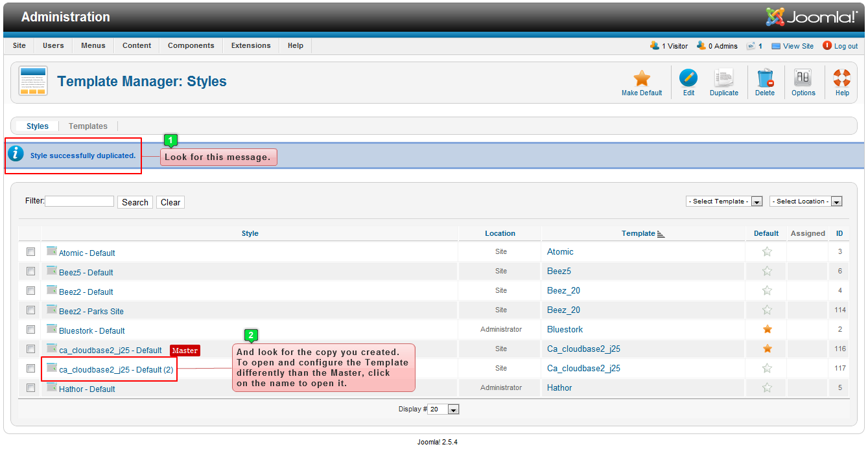Image resolution: width=868 pixels, height=449 pixels.
Task: Check the Beez2 - Default checkbox
Action: tap(30, 290)
